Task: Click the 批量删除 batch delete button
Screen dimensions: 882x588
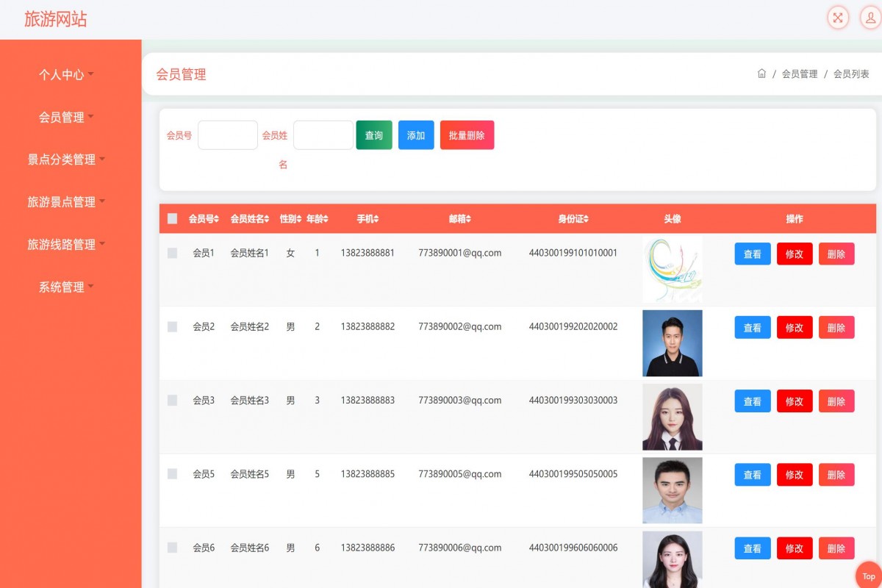Action: point(467,135)
